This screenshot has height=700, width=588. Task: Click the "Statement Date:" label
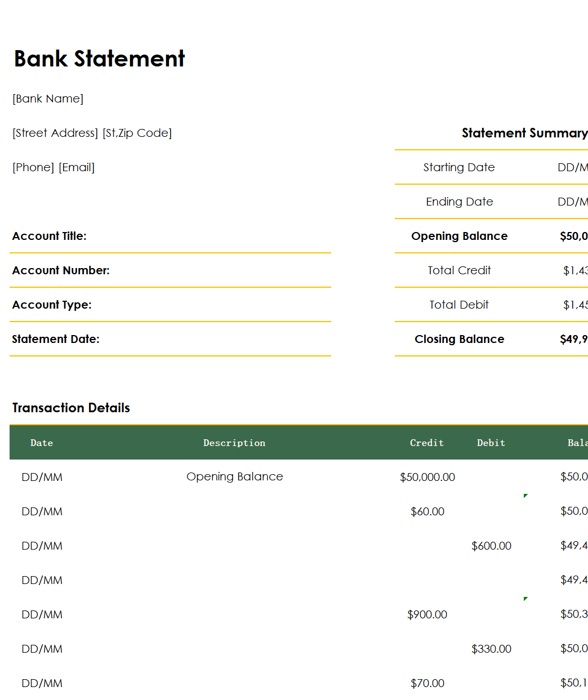56,339
